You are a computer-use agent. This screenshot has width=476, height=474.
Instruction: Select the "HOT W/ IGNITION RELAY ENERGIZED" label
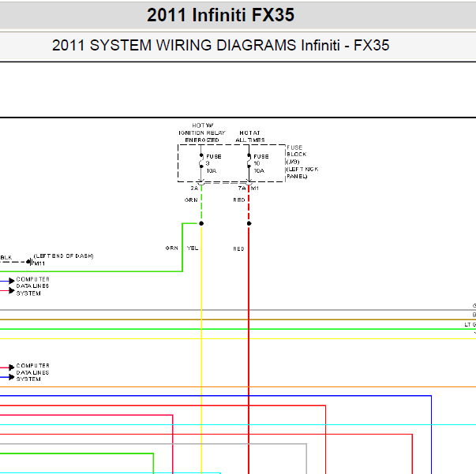(202, 132)
